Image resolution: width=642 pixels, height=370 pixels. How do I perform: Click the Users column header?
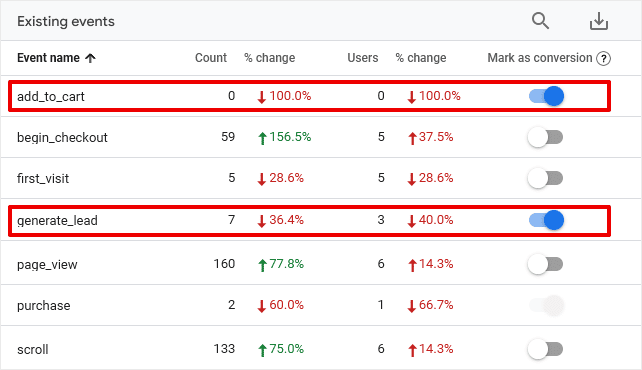point(363,58)
